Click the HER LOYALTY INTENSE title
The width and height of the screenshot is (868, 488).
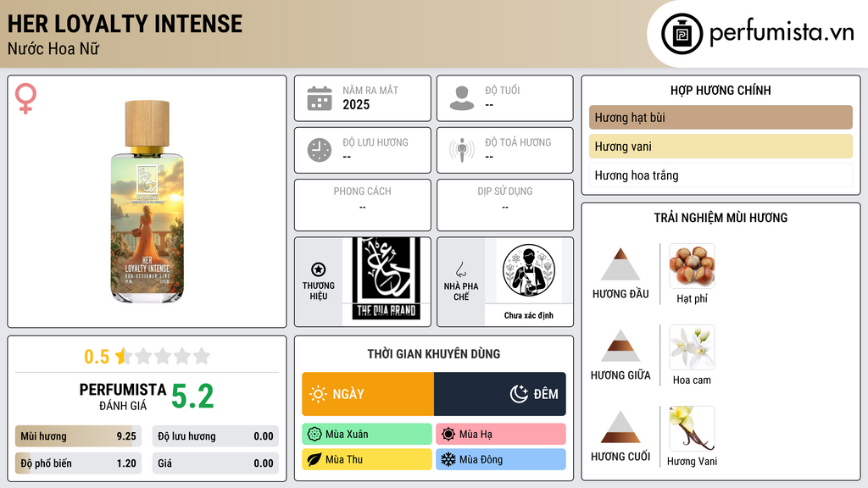125,24
